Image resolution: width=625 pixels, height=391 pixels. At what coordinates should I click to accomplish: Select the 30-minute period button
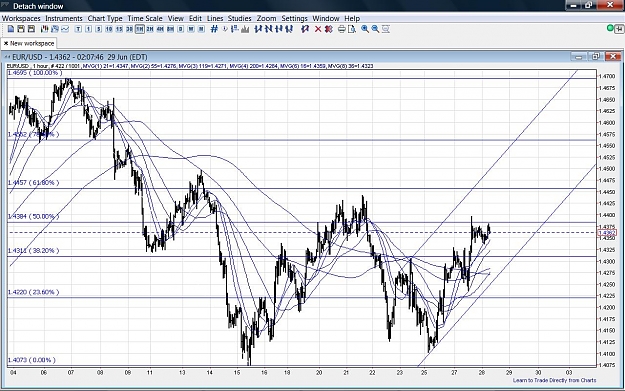pyautogui.click(x=129, y=29)
